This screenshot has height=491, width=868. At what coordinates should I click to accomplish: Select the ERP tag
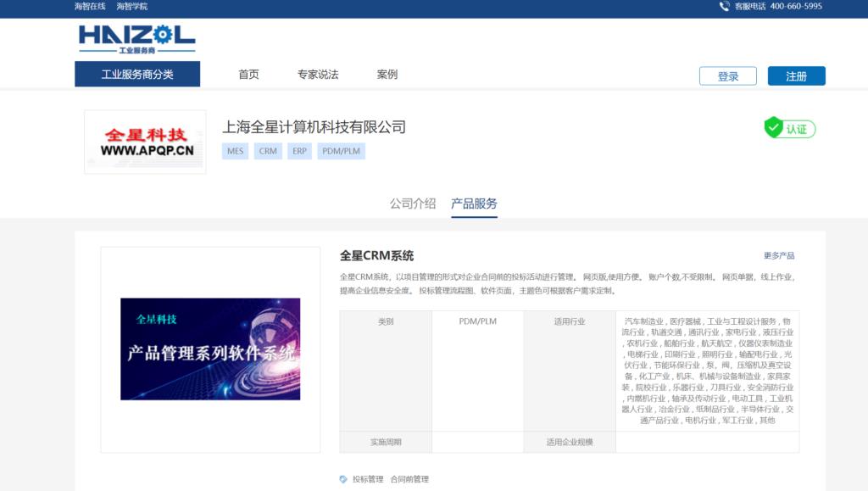(299, 151)
